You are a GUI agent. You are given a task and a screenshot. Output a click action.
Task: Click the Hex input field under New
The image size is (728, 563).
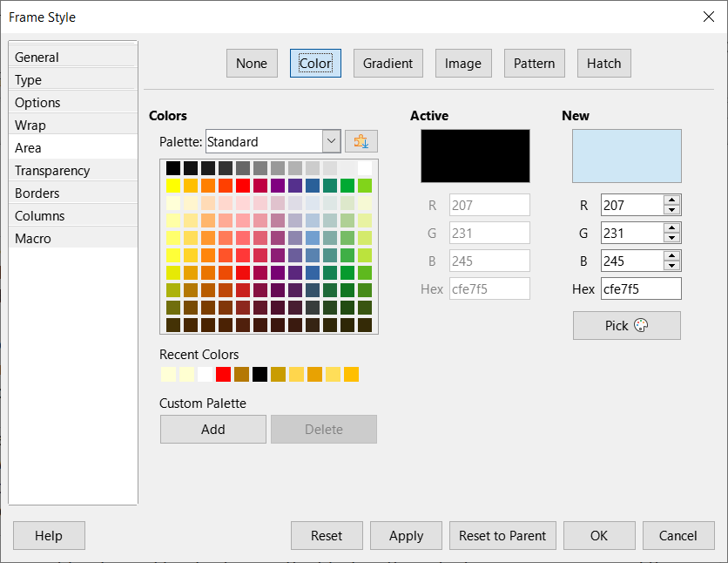641,289
